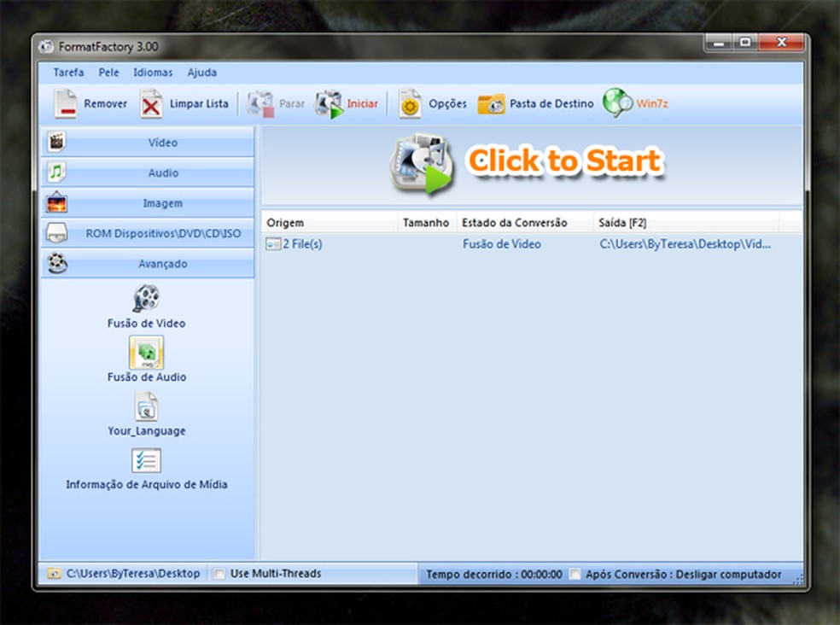Click the 2 File(s) row icon
Screen dimensions: 840x625
(x=273, y=244)
